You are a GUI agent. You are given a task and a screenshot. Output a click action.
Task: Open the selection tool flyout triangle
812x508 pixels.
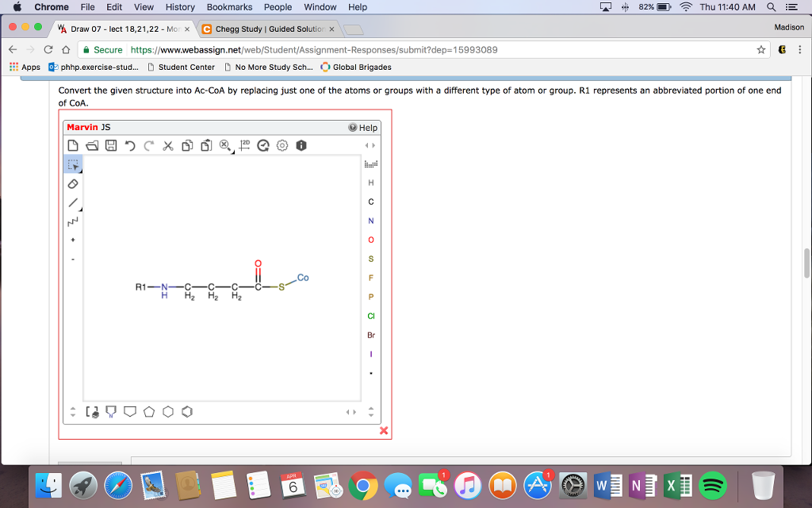pyautogui.click(x=80, y=170)
